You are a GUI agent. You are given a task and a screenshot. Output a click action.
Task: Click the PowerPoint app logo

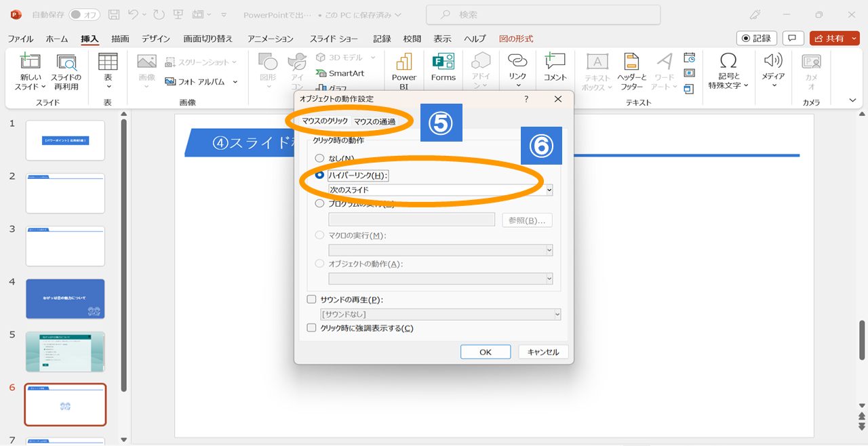[15, 14]
